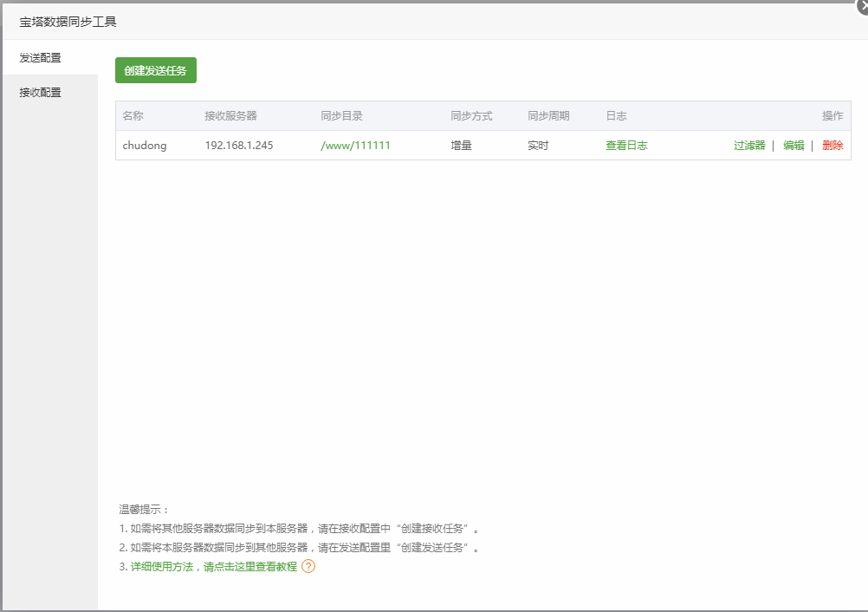The height and width of the screenshot is (612, 868).
Task: Open the 接收配置 tab
Action: tap(41, 92)
